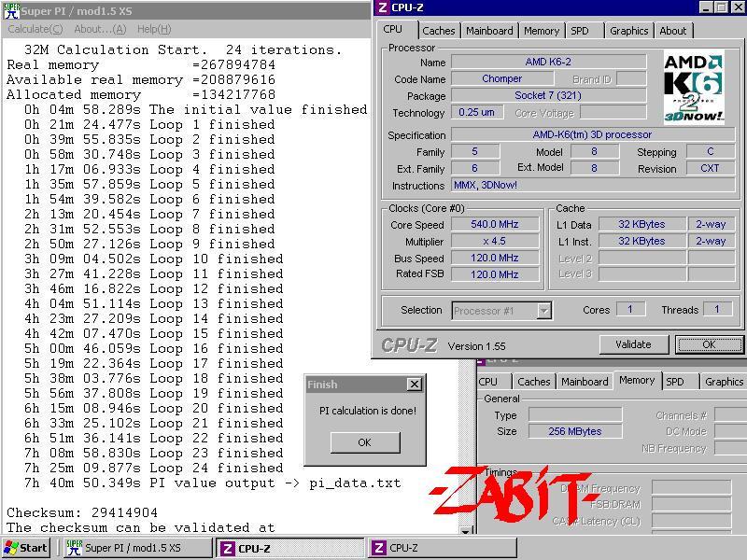The height and width of the screenshot is (560, 747).
Task: Click the 540.0 MHz core speed value
Action: (x=495, y=224)
